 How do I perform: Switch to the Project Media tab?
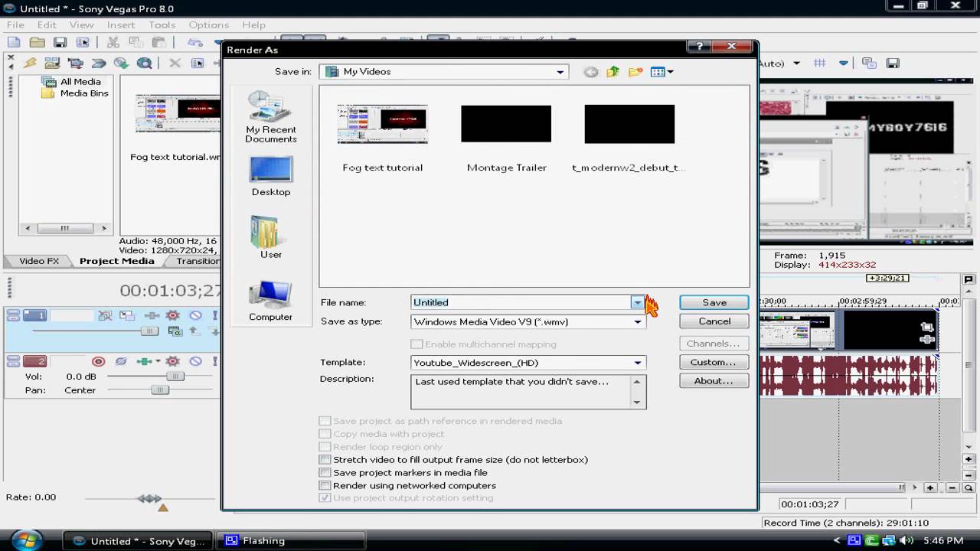[116, 261]
